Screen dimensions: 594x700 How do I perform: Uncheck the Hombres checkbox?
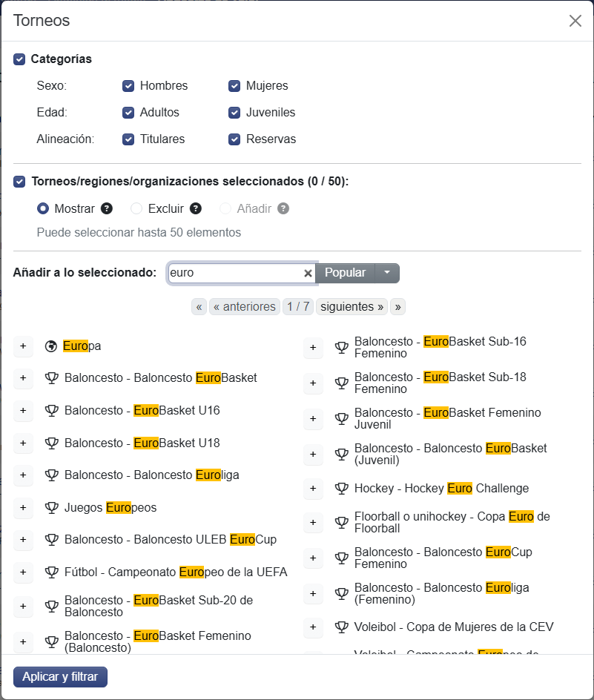(128, 86)
